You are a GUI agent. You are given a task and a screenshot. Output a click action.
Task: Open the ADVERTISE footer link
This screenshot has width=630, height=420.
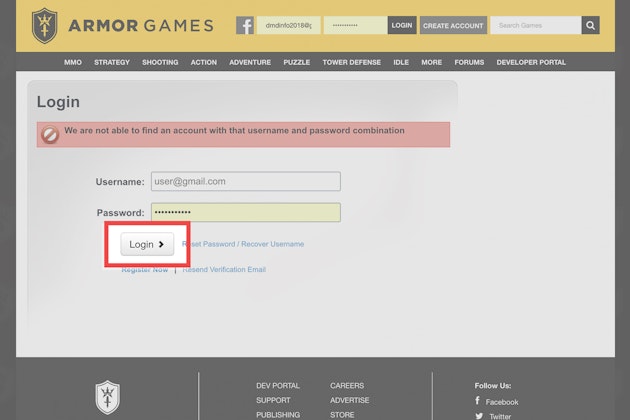tap(350, 400)
